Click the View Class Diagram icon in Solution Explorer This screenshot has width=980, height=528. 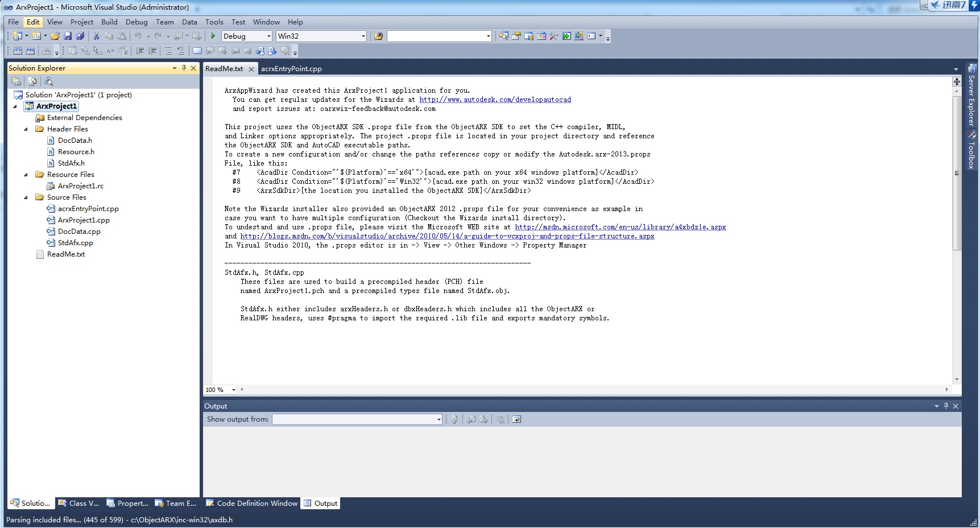(49, 81)
